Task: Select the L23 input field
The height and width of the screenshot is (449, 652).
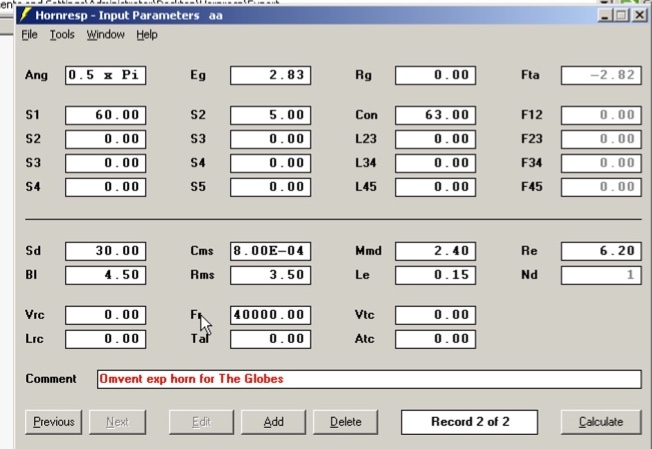Action: [435, 139]
